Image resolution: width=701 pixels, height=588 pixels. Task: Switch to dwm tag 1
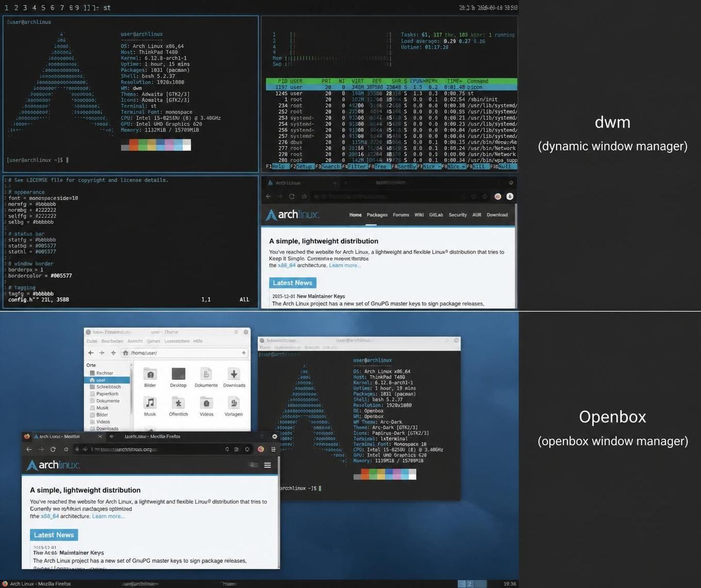(6, 8)
